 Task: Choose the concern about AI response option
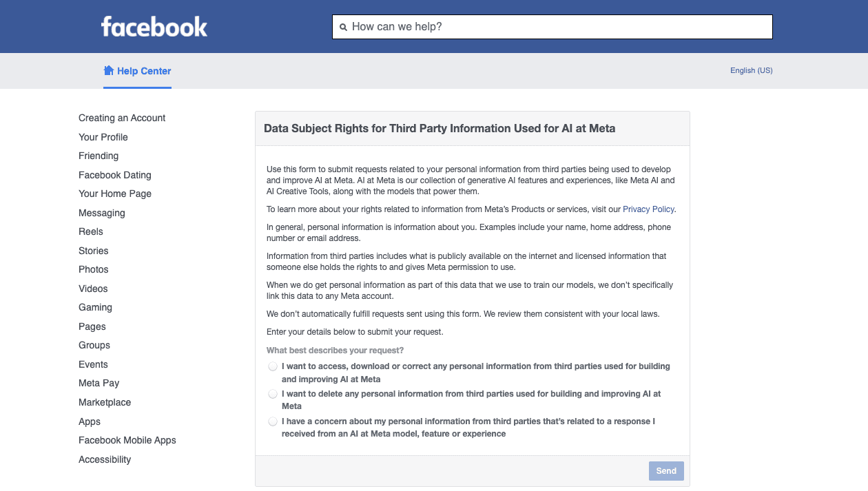point(273,421)
